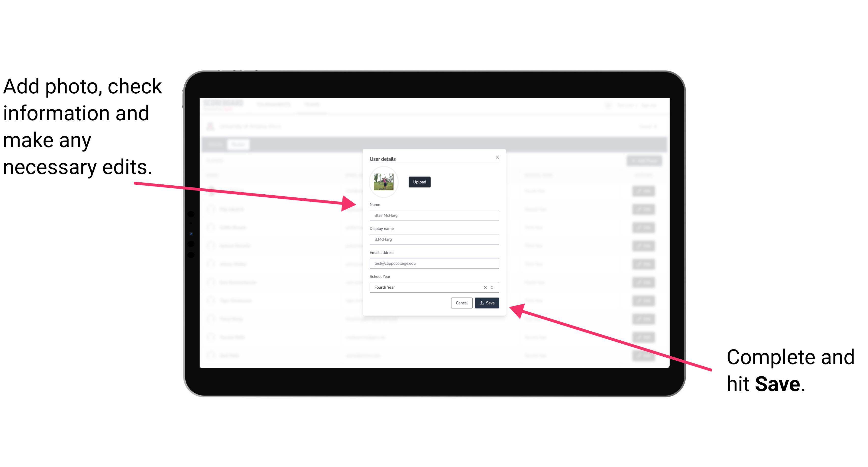868x467 pixels.
Task: Click the 'User details' dialog title text
Action: coord(383,158)
